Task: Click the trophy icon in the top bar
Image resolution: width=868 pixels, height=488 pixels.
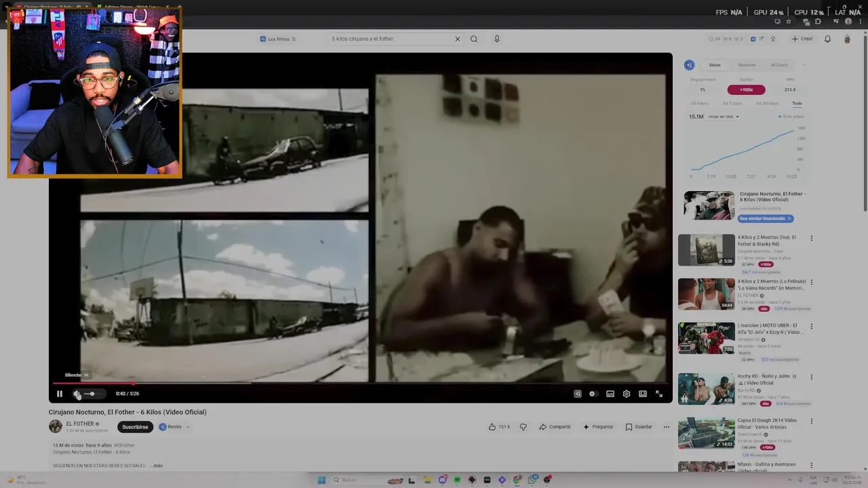Action: click(773, 39)
